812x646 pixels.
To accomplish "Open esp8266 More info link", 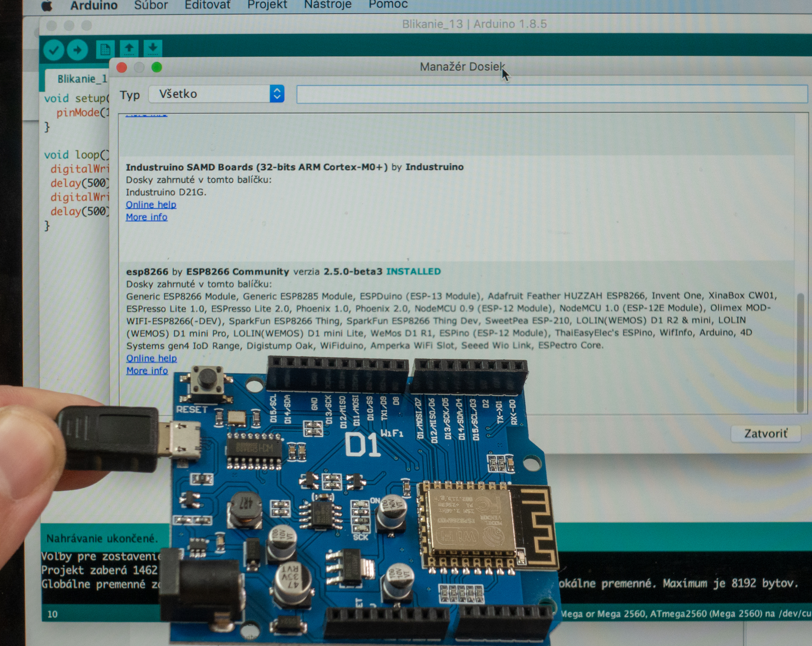I will (147, 371).
